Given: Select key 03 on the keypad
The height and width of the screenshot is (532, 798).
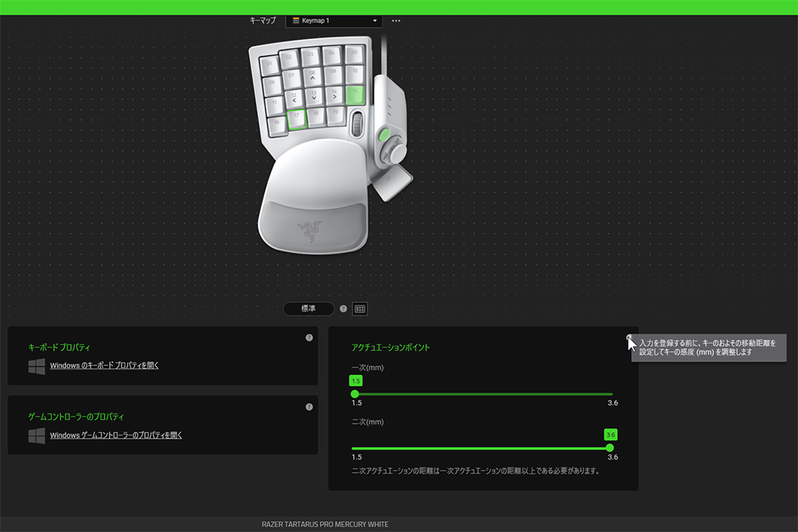Looking at the screenshot, I should [310, 56].
